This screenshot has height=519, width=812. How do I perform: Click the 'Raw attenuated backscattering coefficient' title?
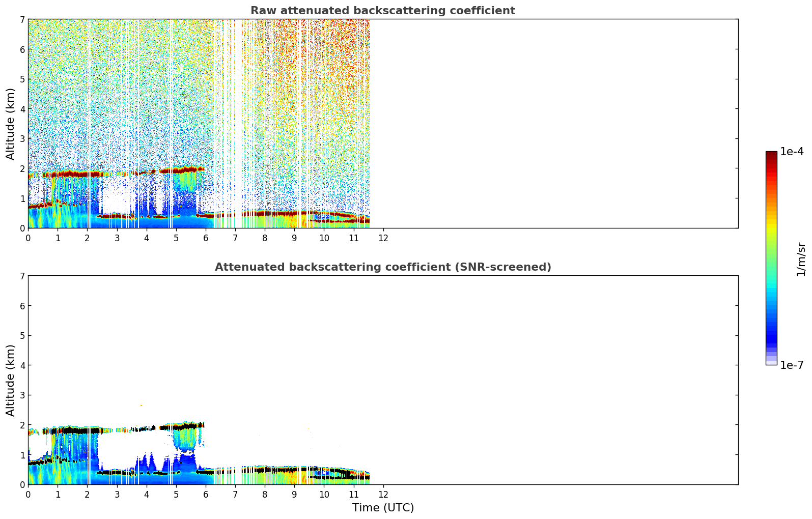(382, 11)
